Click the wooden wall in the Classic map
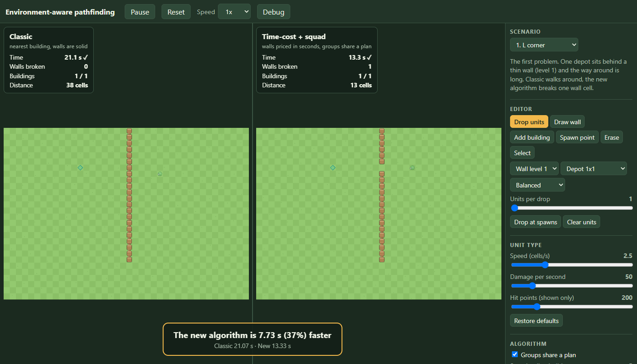 tap(129, 195)
